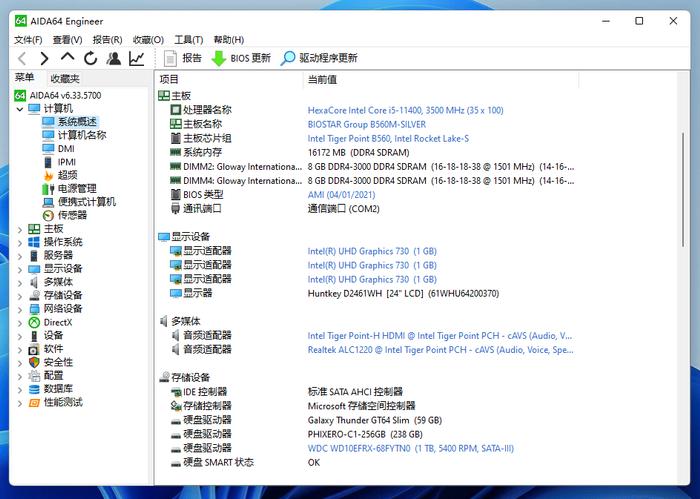Image resolution: width=700 pixels, height=499 pixels.
Task: Open the AMI (04/01/2021) BIOS link
Action: (341, 195)
